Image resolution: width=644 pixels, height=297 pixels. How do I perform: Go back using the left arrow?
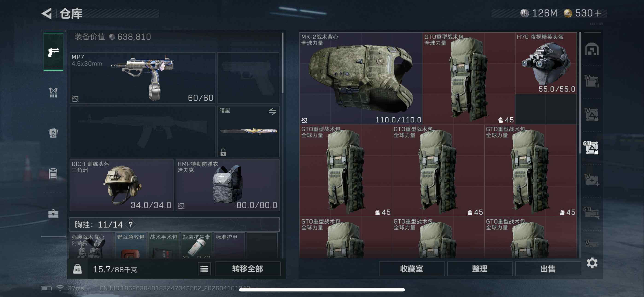[x=47, y=14]
